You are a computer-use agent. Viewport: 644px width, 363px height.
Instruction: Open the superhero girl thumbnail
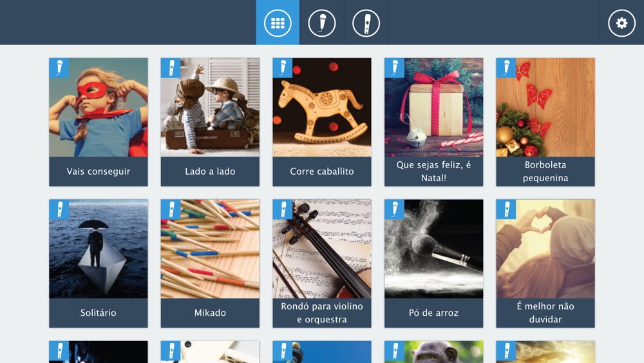tap(99, 107)
